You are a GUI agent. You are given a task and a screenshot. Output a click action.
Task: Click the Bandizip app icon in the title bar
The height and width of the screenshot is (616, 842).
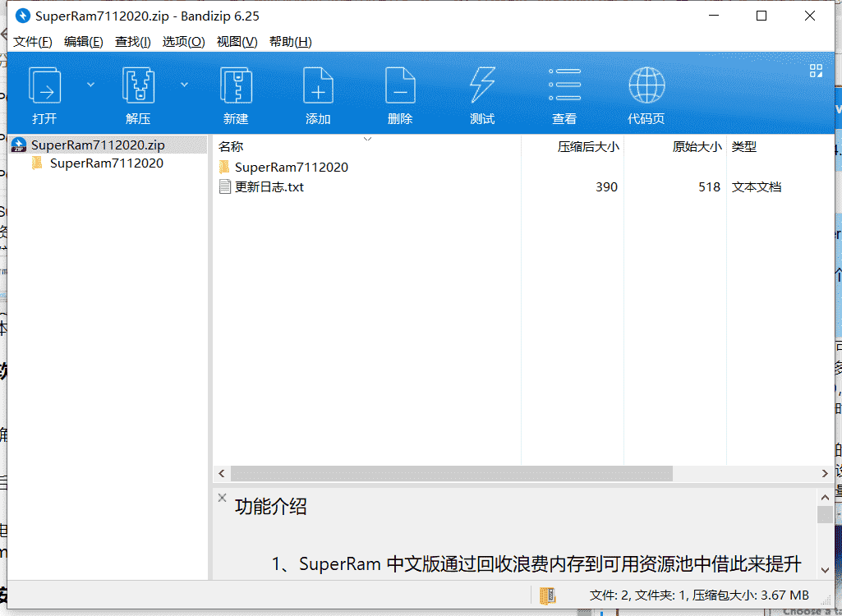[x=22, y=16]
